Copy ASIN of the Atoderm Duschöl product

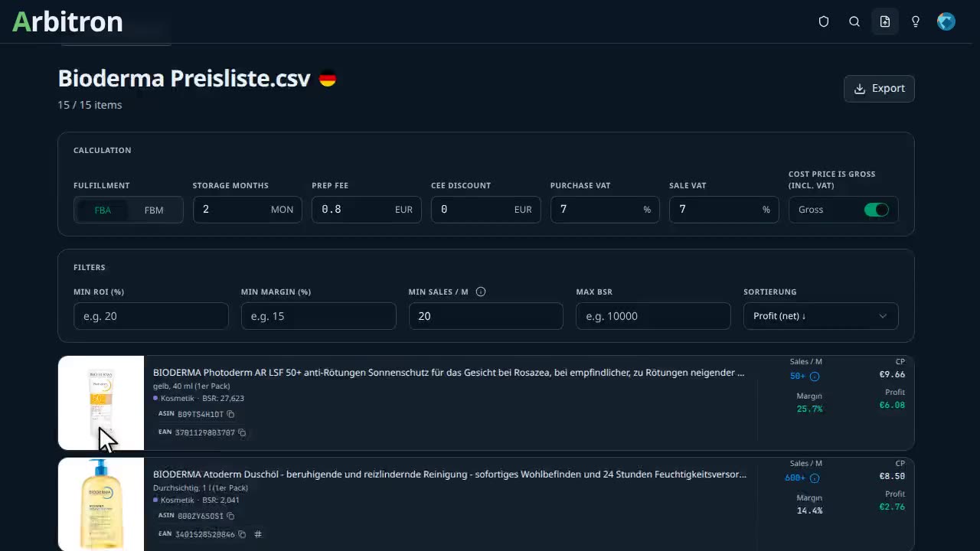click(x=230, y=516)
